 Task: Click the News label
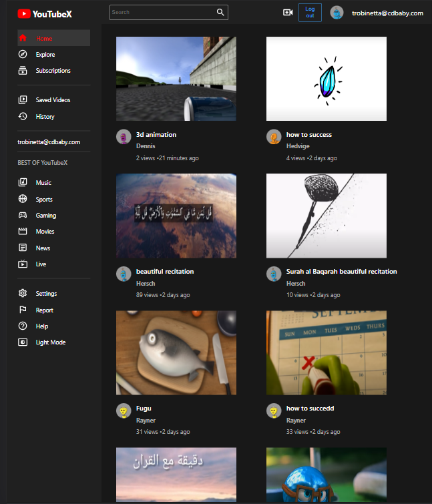point(43,248)
